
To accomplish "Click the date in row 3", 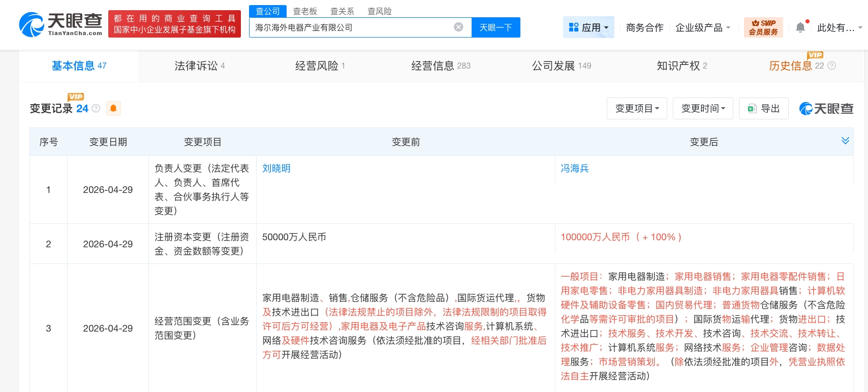I will pos(108,329).
